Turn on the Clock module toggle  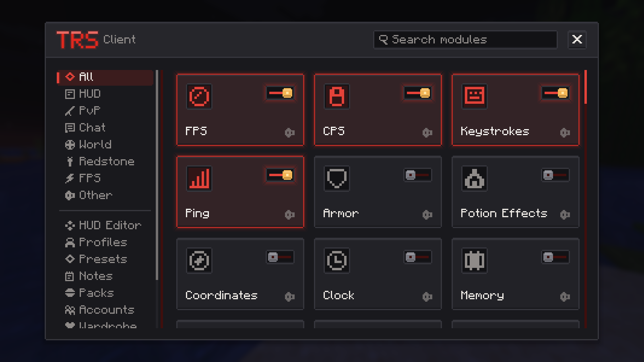[418, 257]
